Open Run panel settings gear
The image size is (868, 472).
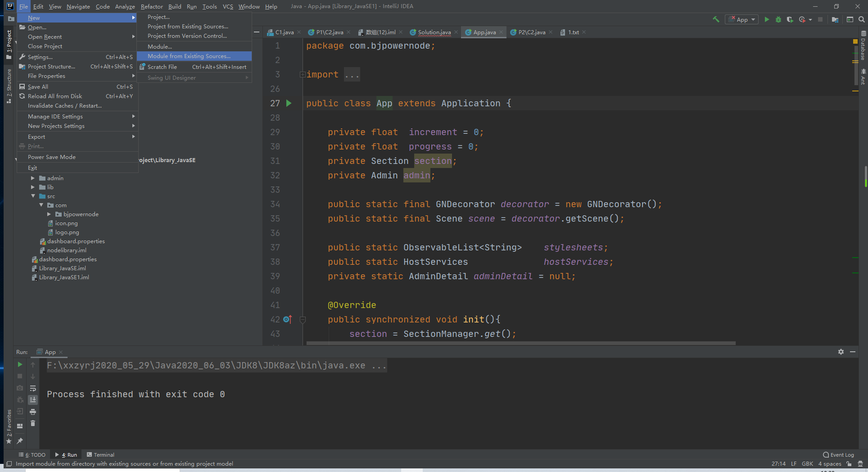(841, 352)
